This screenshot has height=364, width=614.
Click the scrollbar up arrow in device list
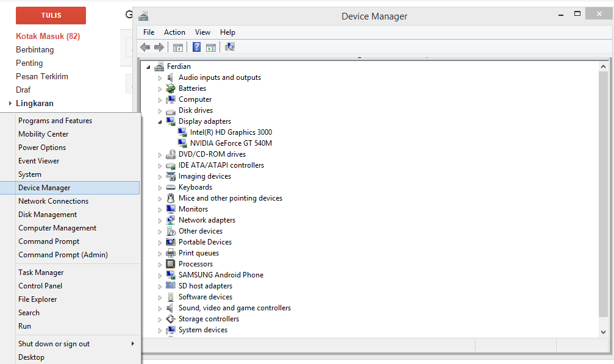603,66
